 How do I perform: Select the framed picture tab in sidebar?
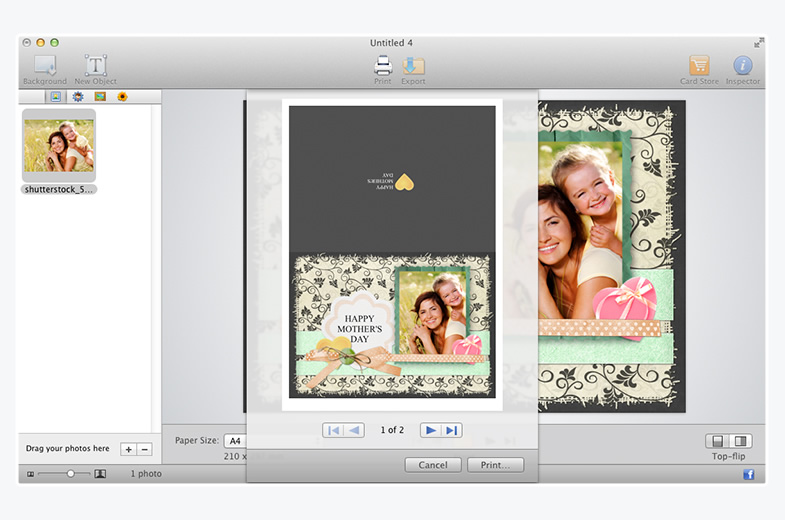tap(100, 97)
